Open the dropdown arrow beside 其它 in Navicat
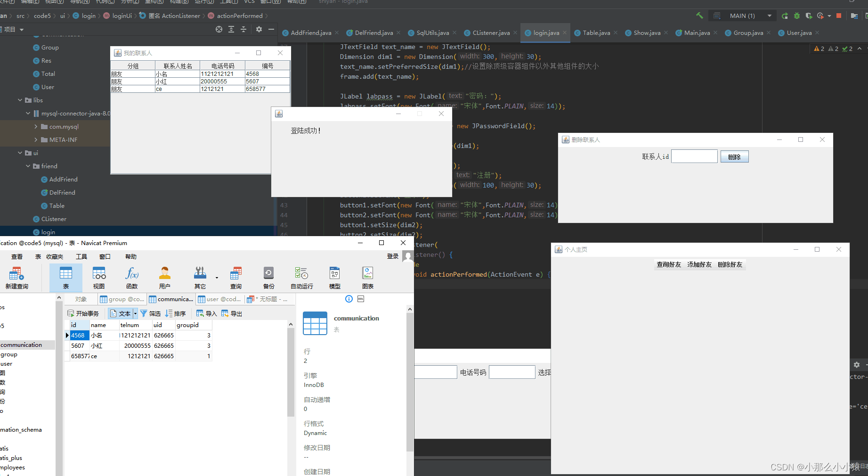Viewport: 868px width, 476px height. tap(217, 278)
